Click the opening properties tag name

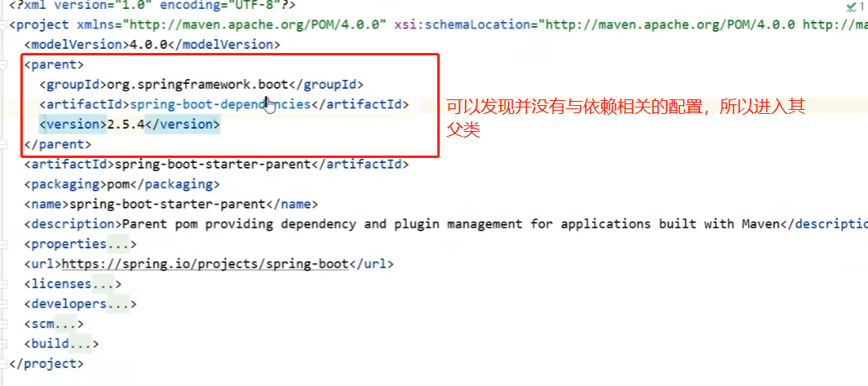click(x=68, y=244)
